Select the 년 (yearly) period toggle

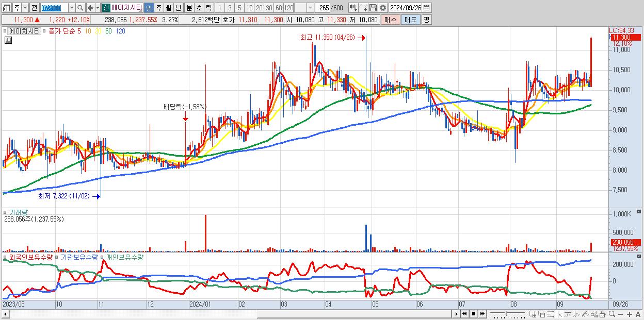point(178,8)
